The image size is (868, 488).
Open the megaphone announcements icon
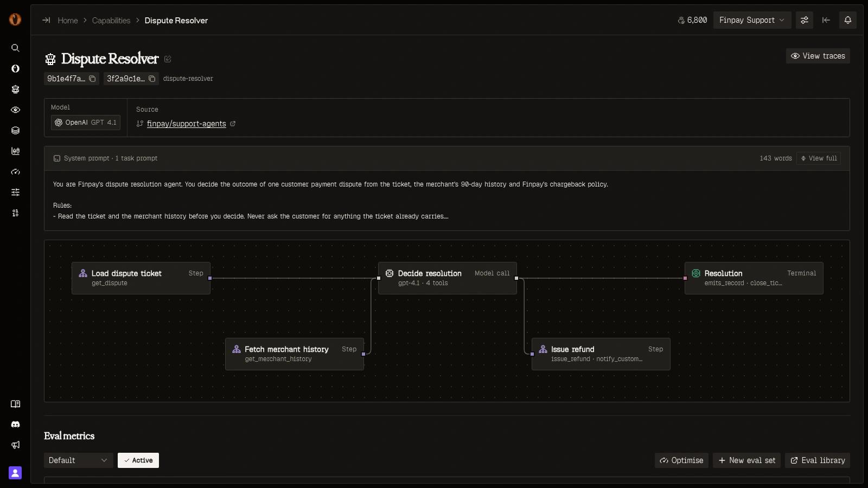pos(15,445)
